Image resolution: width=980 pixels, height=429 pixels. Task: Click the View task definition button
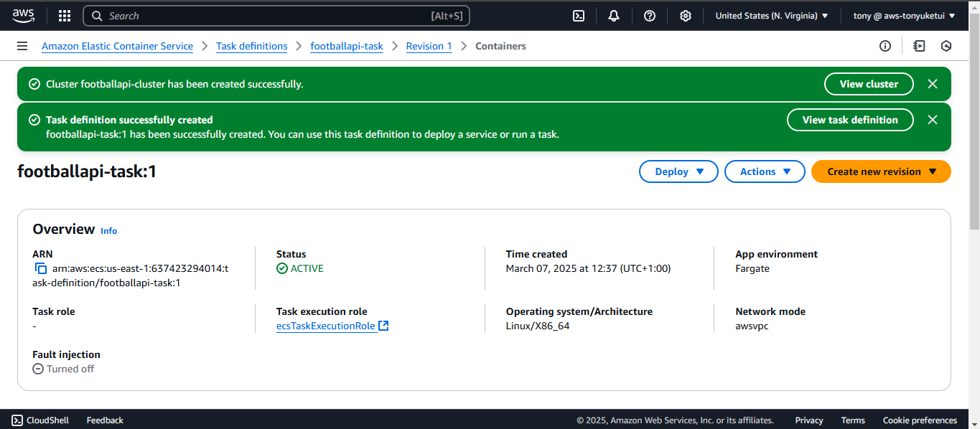tap(850, 120)
